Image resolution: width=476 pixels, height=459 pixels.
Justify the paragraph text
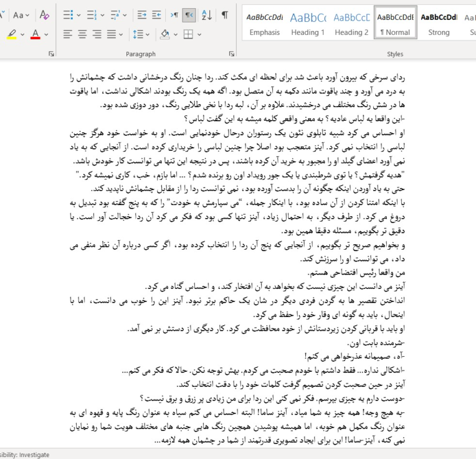112,34
